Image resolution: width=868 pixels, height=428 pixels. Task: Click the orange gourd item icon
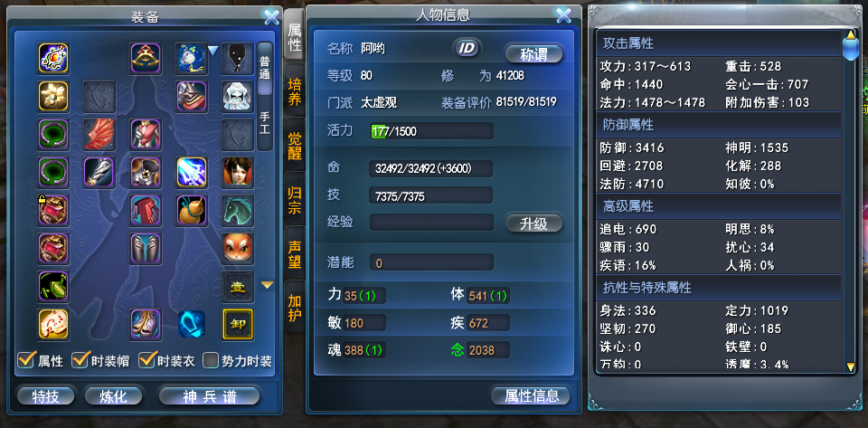click(192, 211)
